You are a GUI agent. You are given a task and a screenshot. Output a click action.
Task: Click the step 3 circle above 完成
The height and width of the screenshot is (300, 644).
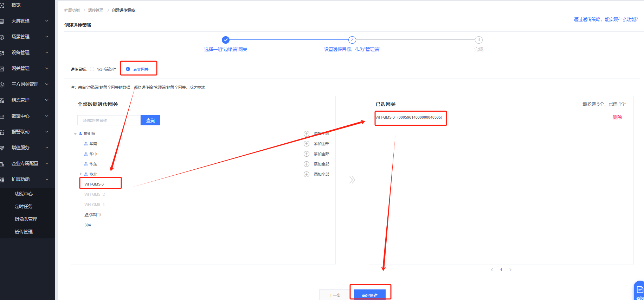479,40
